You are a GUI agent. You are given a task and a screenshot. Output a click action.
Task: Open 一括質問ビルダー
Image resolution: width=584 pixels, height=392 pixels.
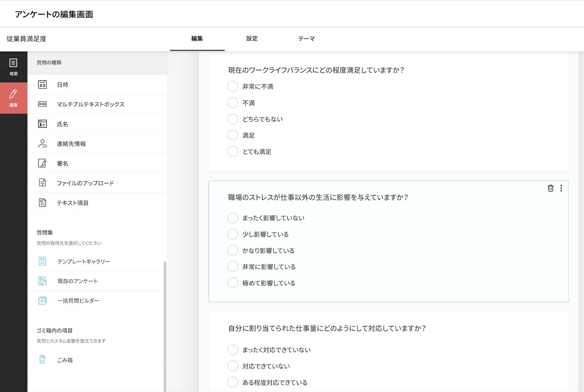pyautogui.click(x=78, y=300)
